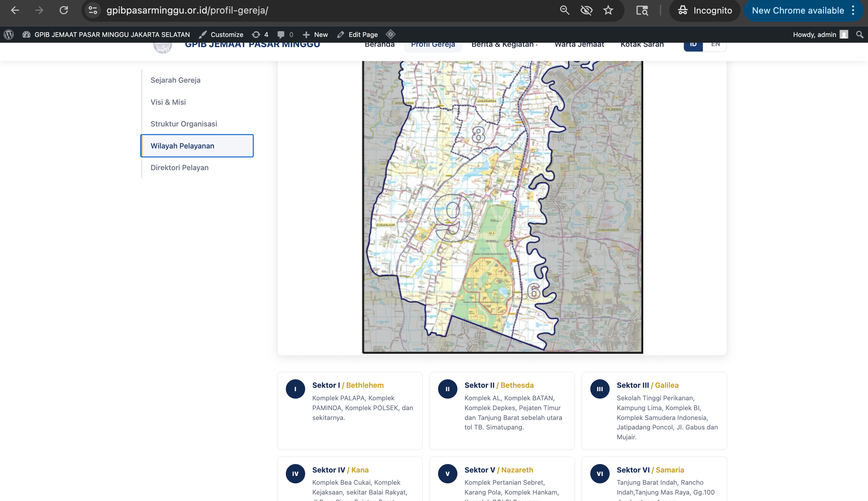Click the New content item

[315, 35]
